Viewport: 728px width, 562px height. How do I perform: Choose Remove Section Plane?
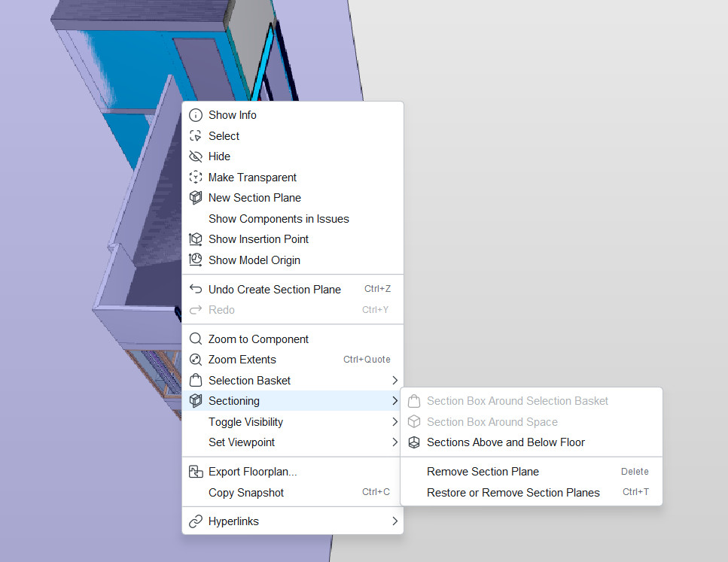click(483, 472)
